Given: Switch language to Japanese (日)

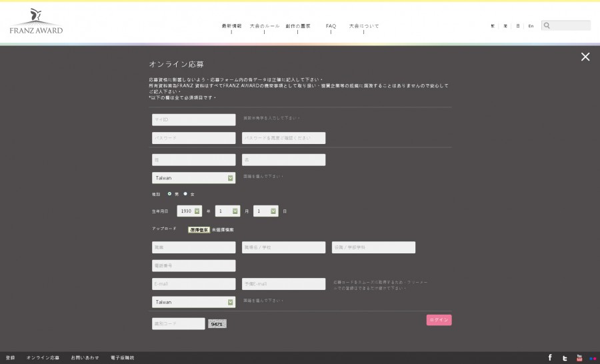Looking at the screenshot, I should [518, 26].
